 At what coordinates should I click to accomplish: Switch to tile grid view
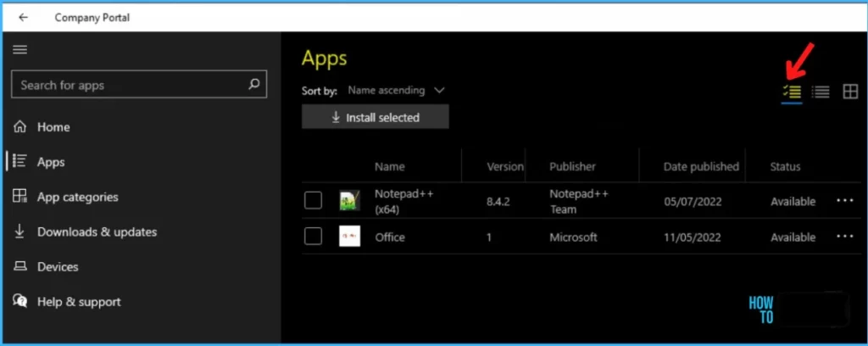tap(850, 92)
